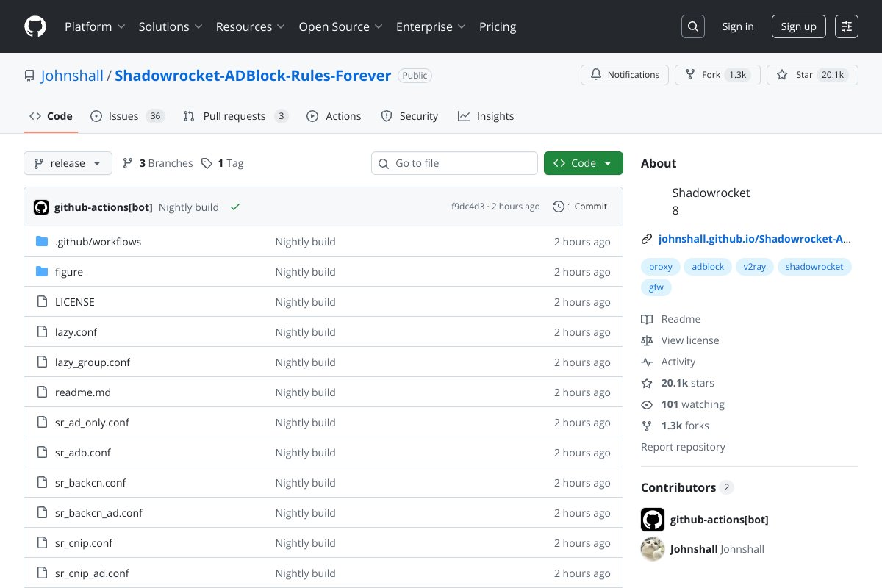This screenshot has width=882, height=588.
Task: Click the sr_adb.conf file icon
Action: click(42, 453)
